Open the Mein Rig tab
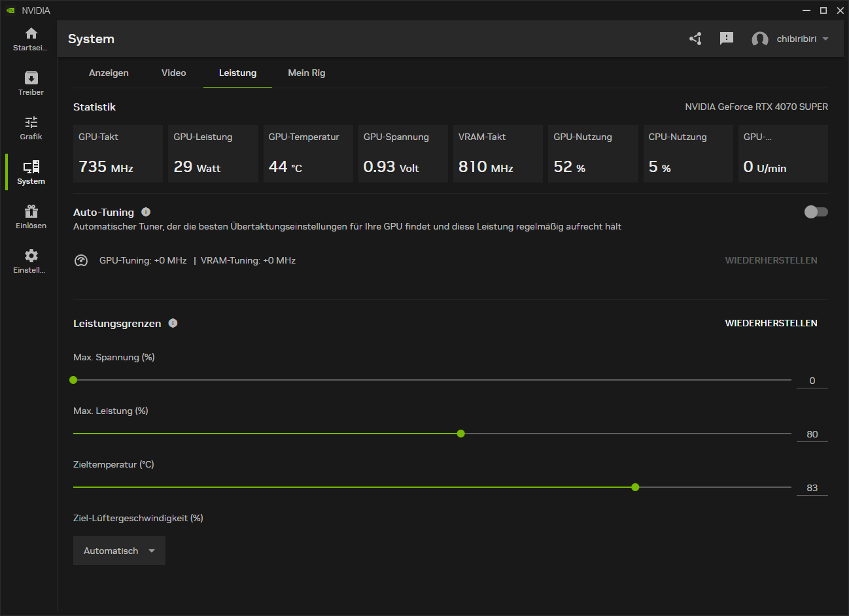 (306, 73)
